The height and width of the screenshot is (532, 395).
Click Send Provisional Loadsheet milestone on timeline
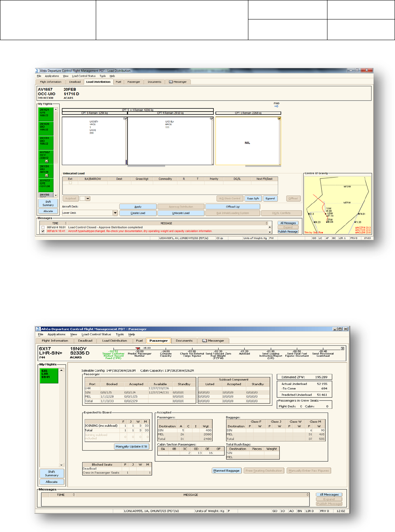(323, 354)
